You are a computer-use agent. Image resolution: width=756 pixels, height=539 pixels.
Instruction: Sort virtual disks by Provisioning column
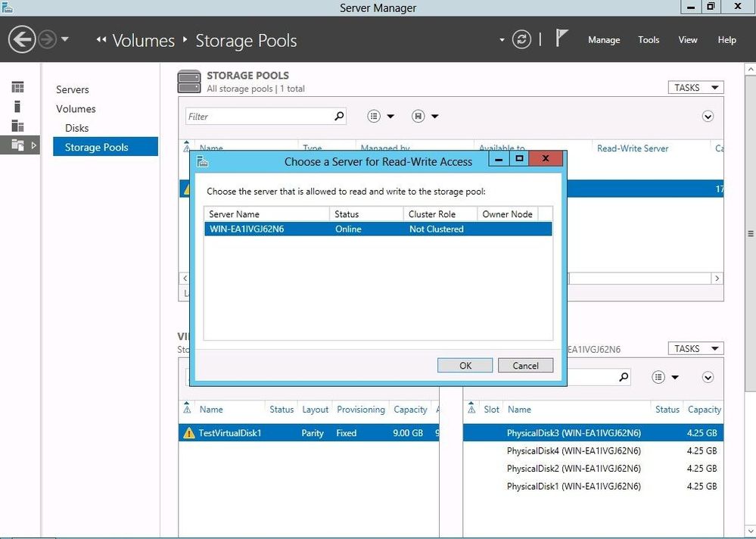[361, 410]
